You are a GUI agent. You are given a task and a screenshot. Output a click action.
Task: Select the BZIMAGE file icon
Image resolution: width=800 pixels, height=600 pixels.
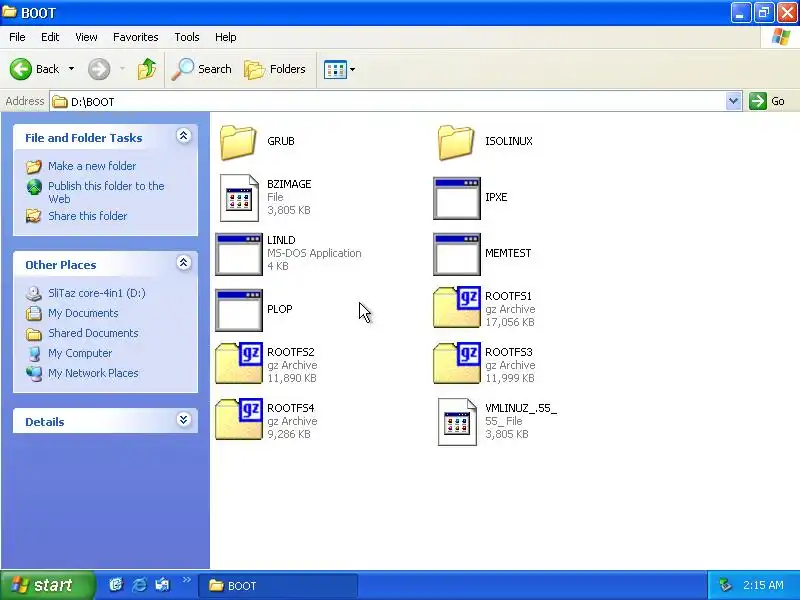[239, 198]
